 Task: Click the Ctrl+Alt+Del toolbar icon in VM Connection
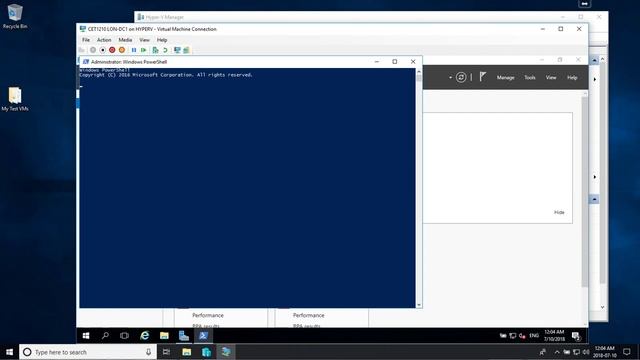pyautogui.click(x=82, y=50)
